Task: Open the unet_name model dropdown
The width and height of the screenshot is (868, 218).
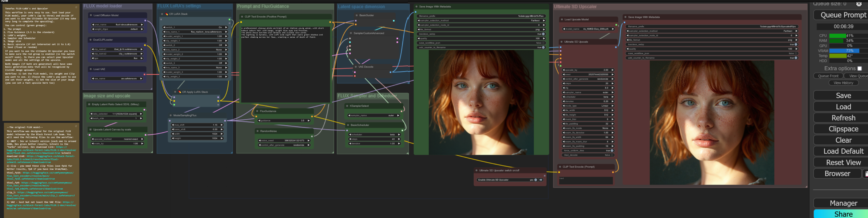Action: pyautogui.click(x=117, y=25)
